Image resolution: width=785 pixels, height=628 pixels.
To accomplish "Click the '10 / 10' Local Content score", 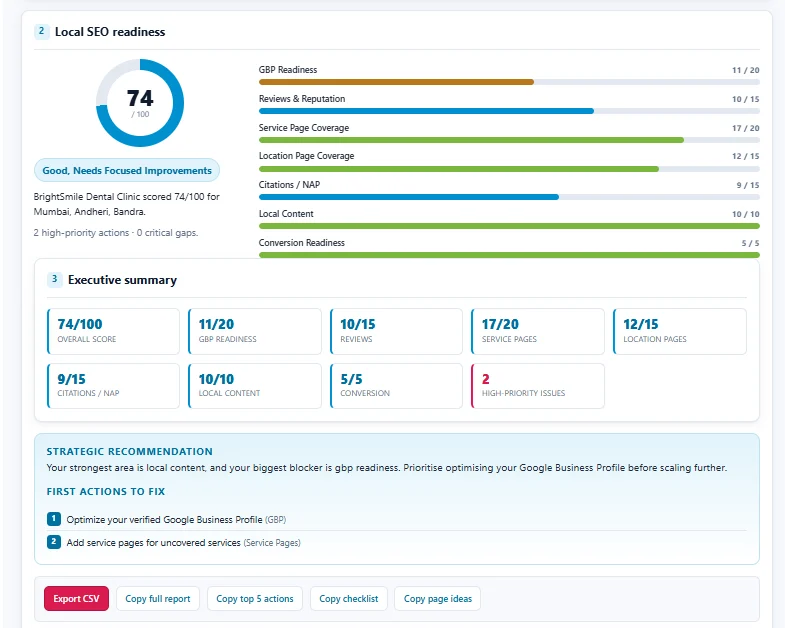I will [745, 214].
